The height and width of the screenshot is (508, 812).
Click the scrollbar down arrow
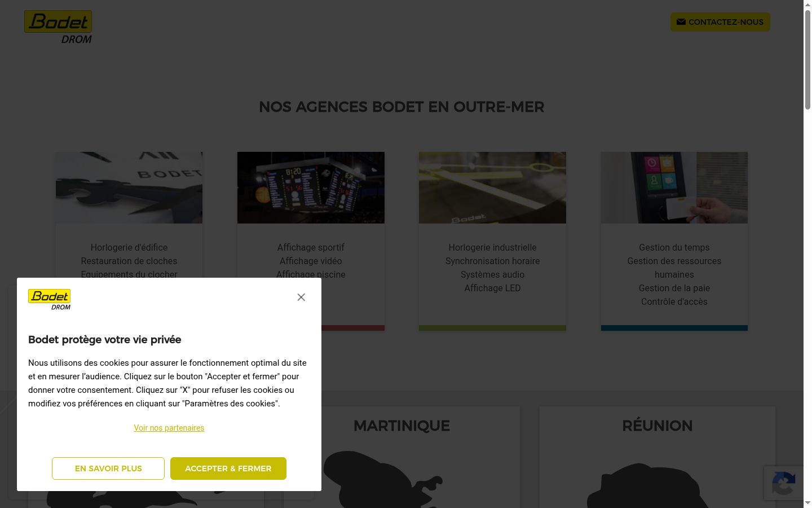click(x=807, y=503)
